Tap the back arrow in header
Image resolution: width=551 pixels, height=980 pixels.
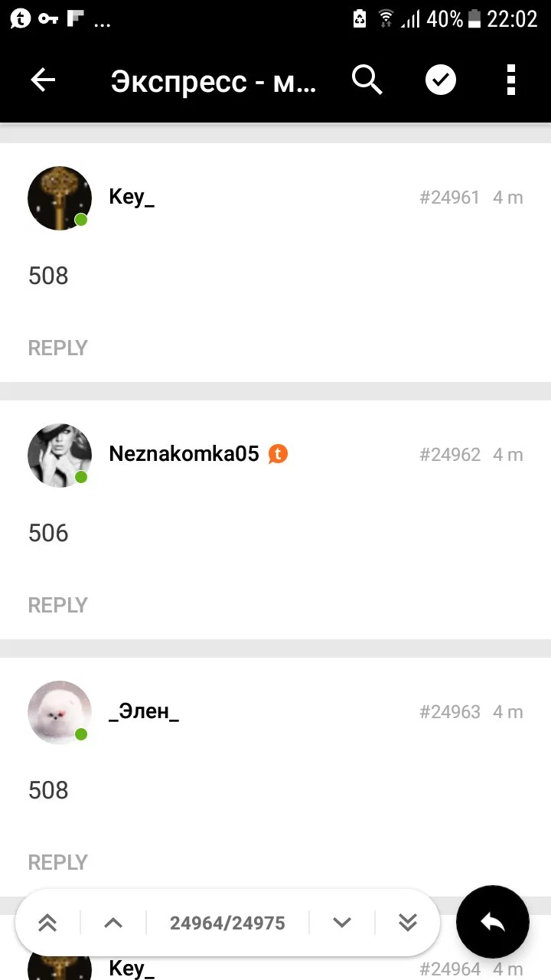[43, 80]
